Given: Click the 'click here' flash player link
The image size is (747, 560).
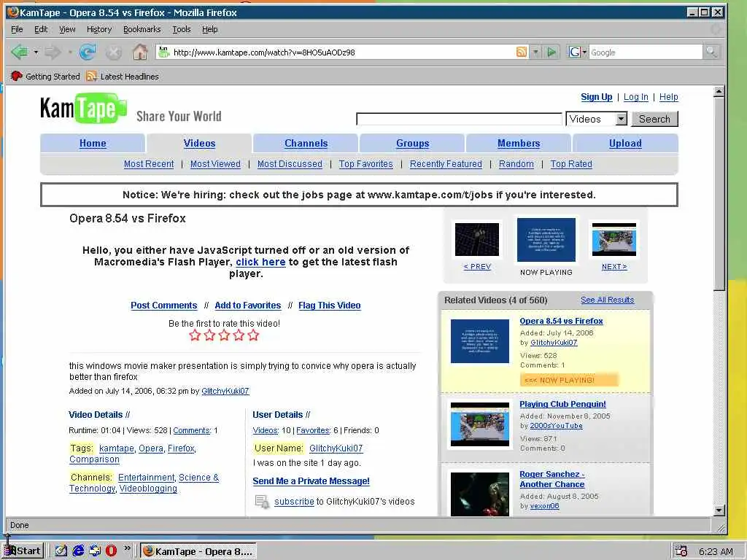Looking at the screenshot, I should [260, 262].
